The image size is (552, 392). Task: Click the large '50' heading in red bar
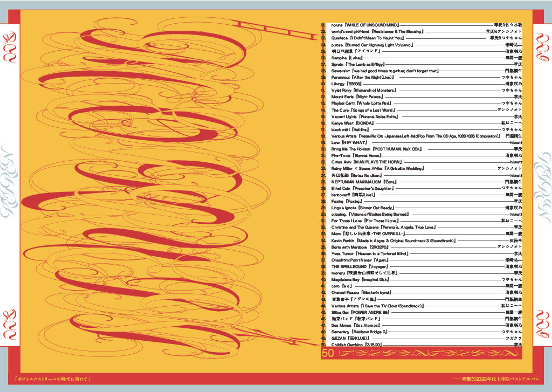click(x=328, y=353)
